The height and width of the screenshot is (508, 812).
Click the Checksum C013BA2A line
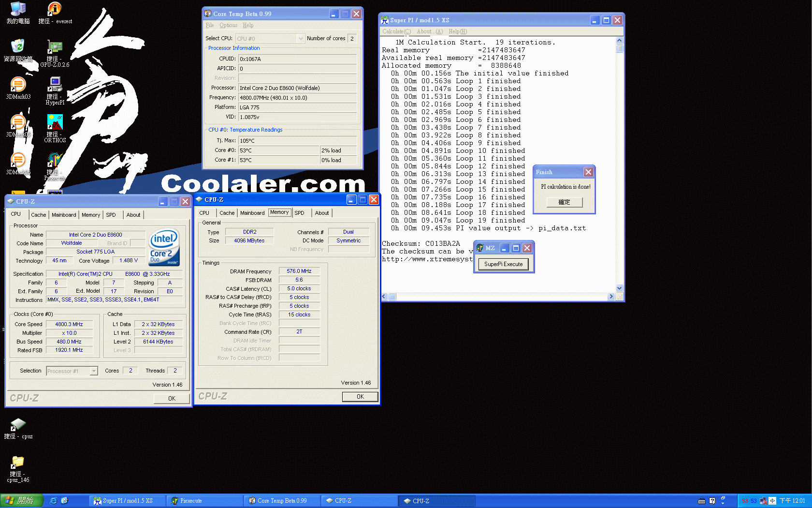tap(421, 244)
